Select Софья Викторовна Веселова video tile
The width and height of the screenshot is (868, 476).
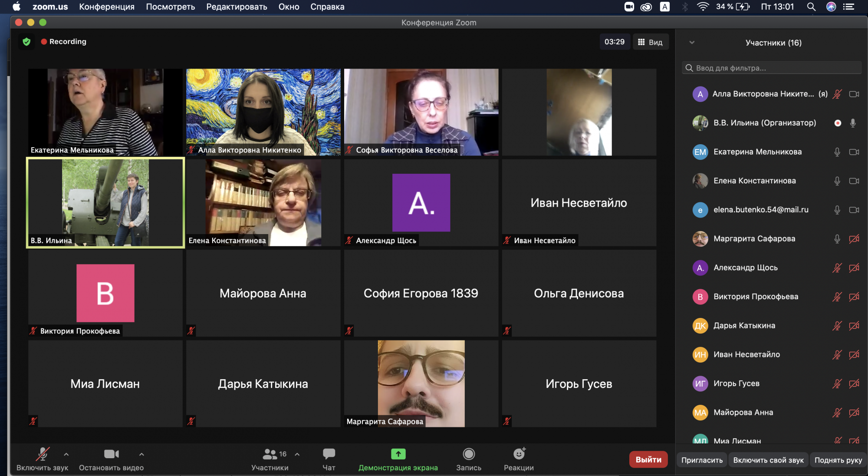click(x=421, y=112)
